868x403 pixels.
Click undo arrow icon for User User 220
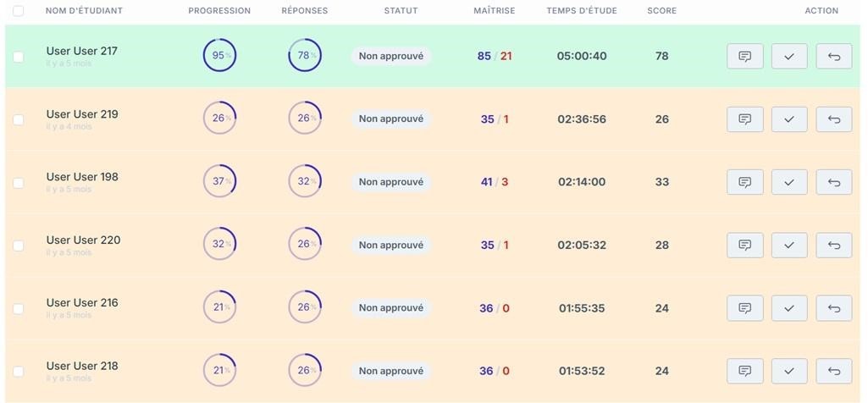pyautogui.click(x=833, y=246)
